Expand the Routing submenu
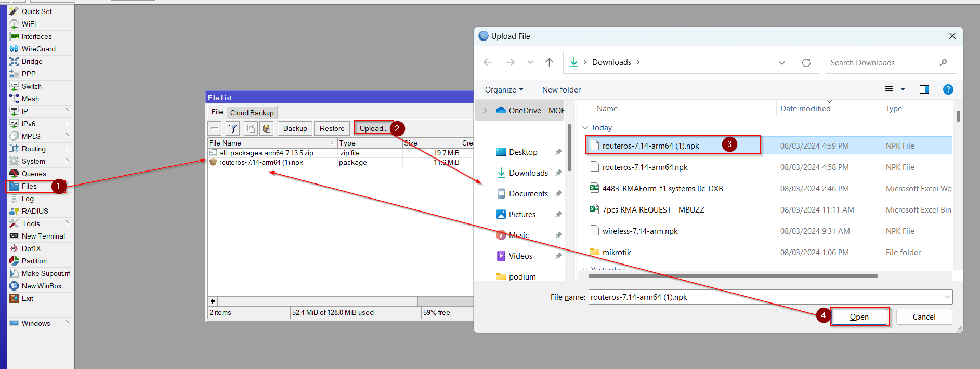980x369 pixels. point(67,149)
